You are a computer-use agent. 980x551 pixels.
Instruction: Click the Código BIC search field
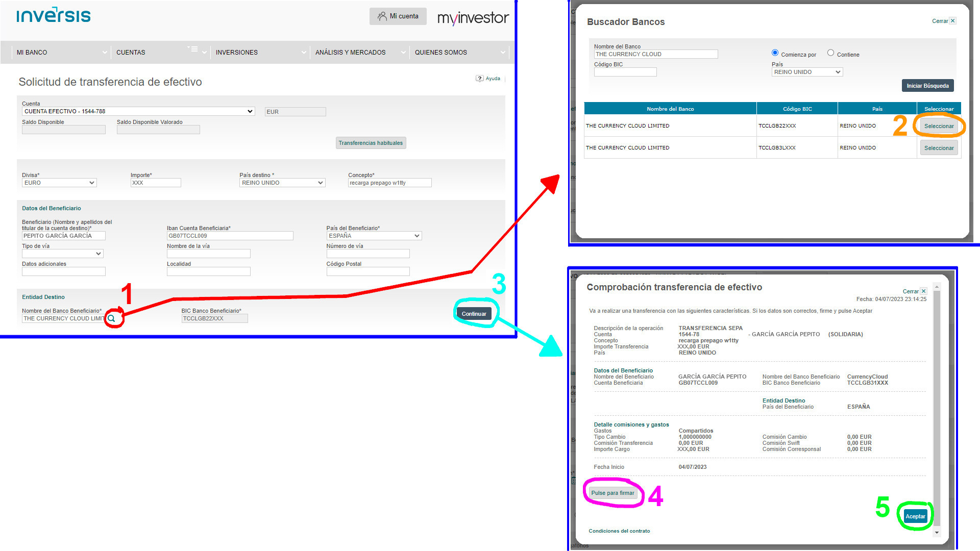pyautogui.click(x=625, y=72)
